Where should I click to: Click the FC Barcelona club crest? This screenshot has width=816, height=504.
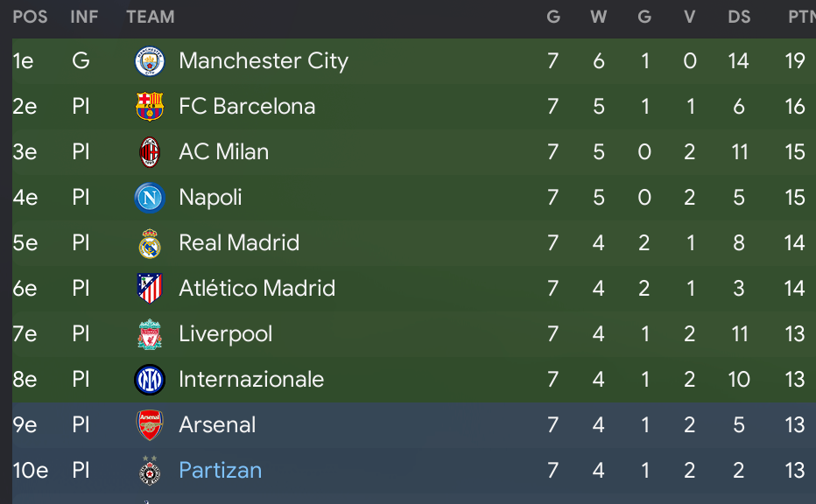coord(150,107)
